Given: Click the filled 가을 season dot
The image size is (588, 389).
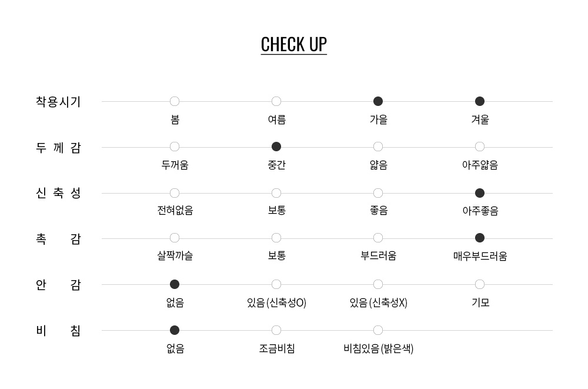Looking at the screenshot, I should click(x=378, y=101).
